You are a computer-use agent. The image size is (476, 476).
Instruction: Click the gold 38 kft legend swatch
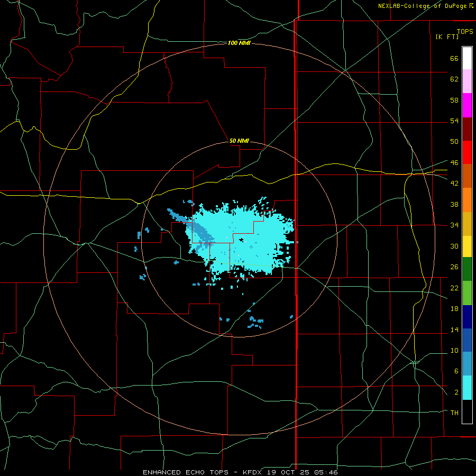[x=467, y=224]
